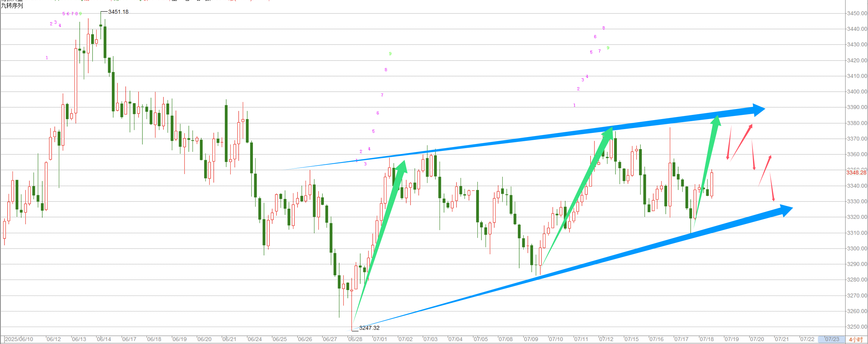The image size is (868, 344).
Task: Select the first red downward projection arrow
Action: 729,143
